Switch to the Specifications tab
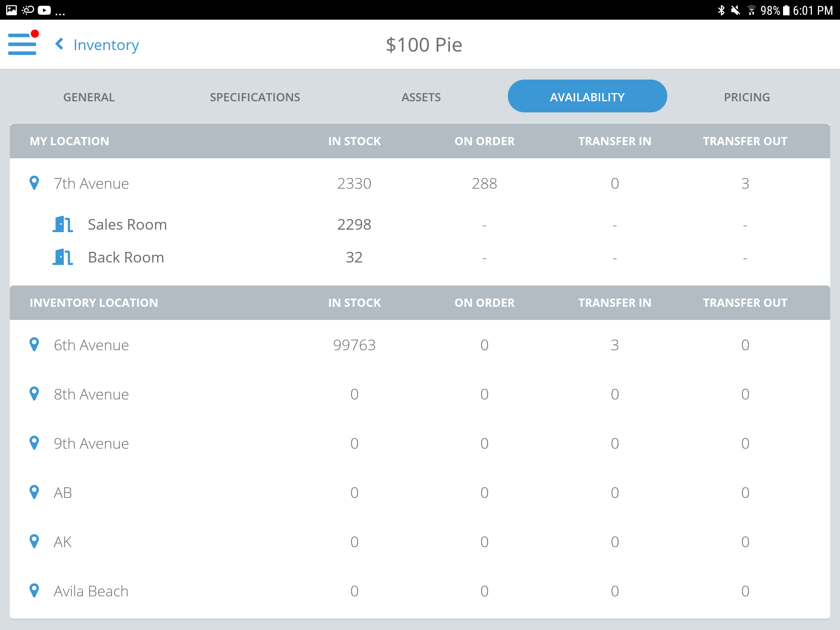 255,97
